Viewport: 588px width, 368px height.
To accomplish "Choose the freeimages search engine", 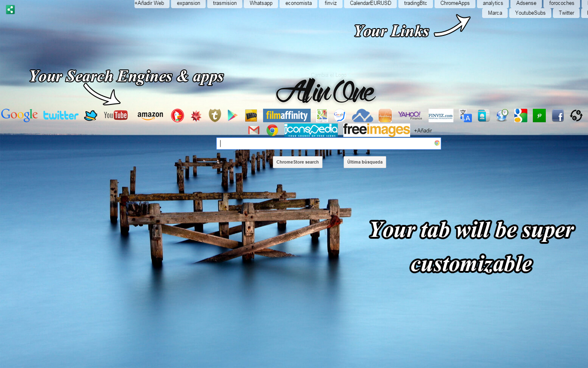I will pyautogui.click(x=377, y=130).
